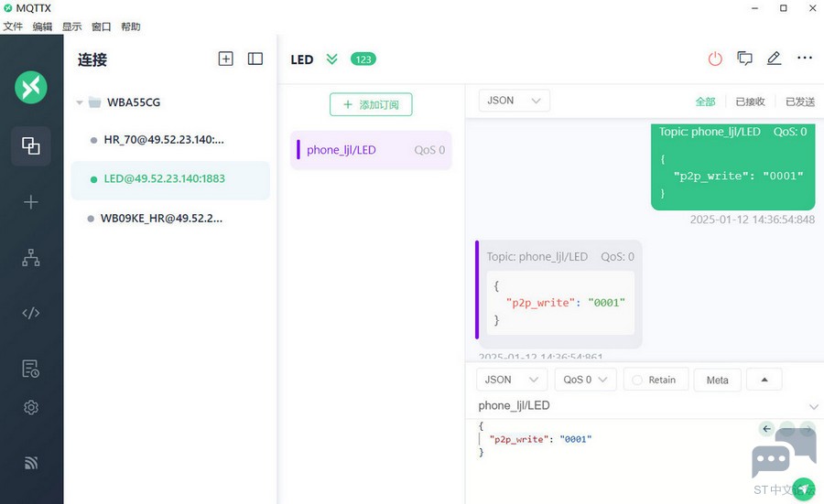Open the three-dots more menu

(805, 58)
